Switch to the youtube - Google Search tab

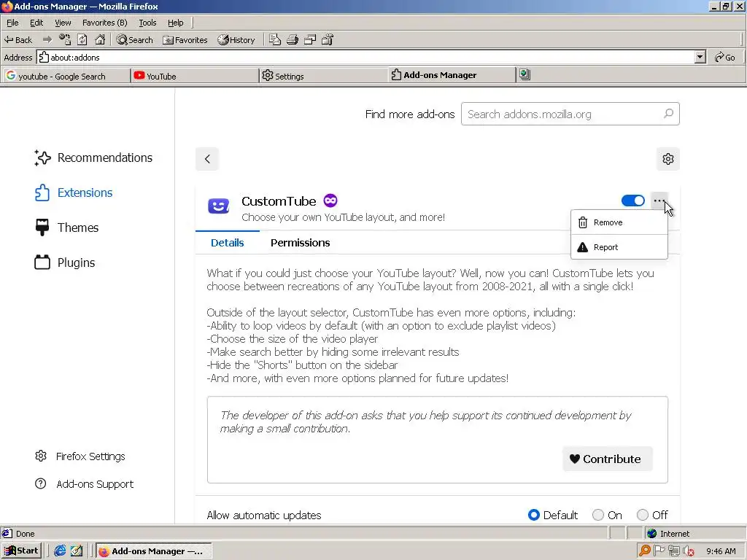pos(66,76)
